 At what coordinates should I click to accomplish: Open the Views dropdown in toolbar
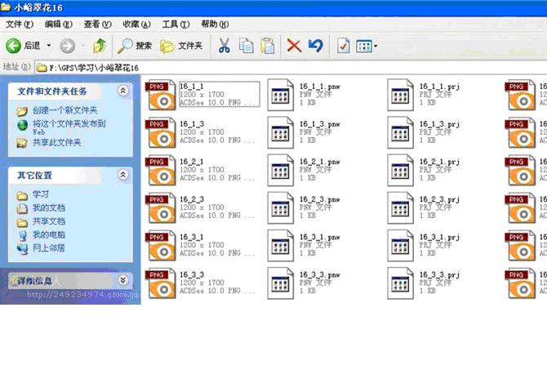[x=367, y=46]
